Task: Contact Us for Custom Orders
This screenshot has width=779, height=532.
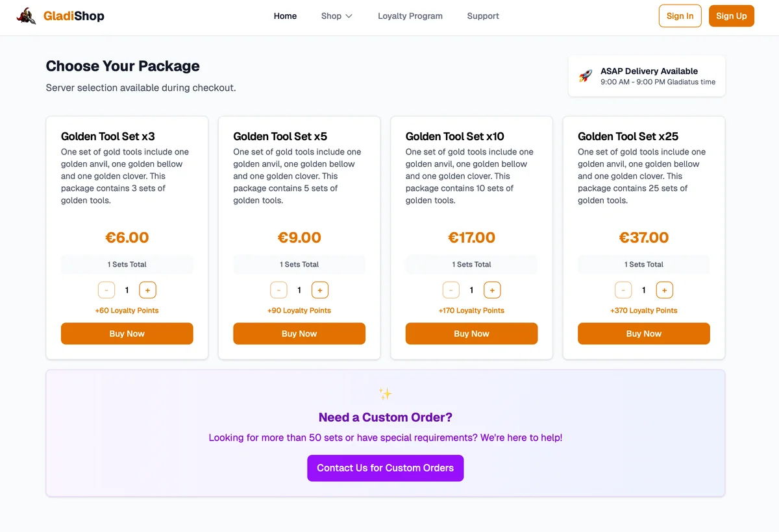Action: coord(386,468)
